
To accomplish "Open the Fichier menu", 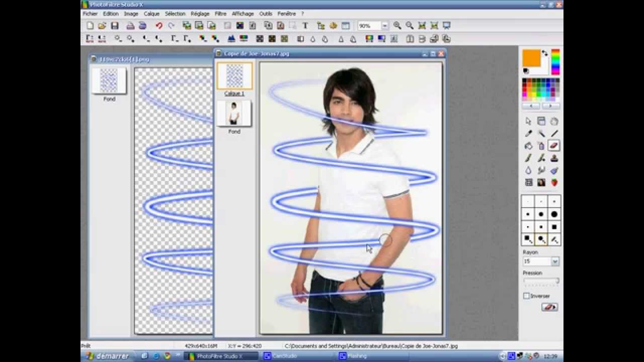I will [90, 14].
